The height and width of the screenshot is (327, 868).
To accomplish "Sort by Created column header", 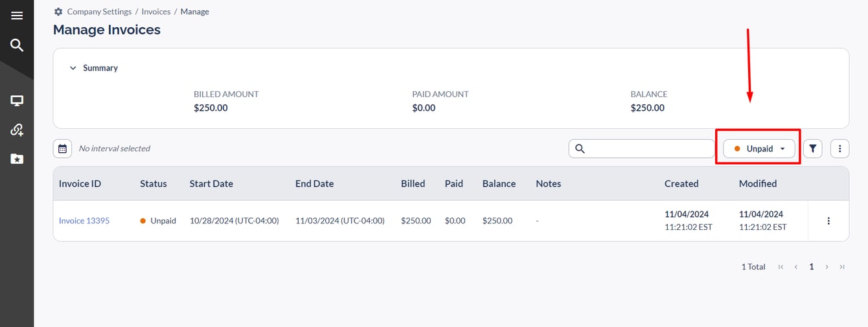I will coord(681,184).
